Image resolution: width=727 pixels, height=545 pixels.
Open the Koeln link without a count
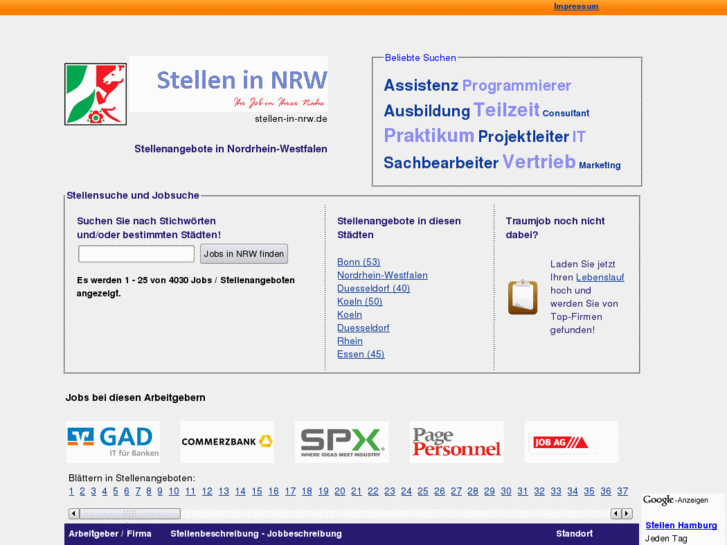[350, 315]
